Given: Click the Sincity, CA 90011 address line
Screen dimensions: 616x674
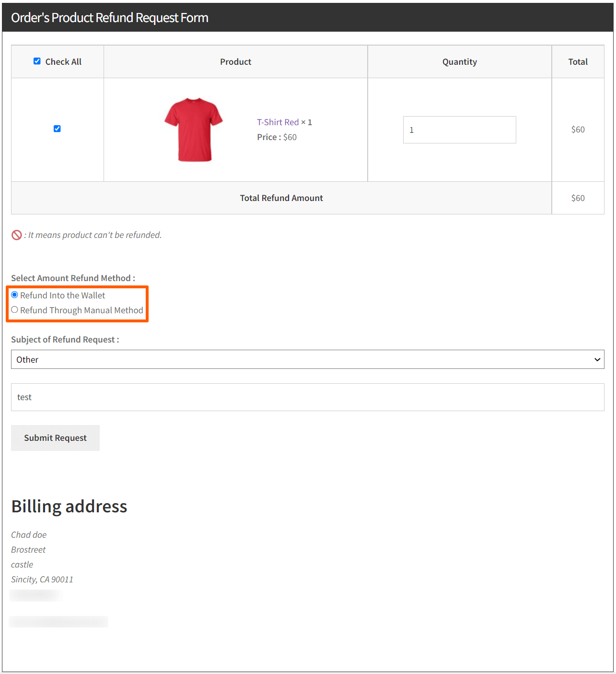Looking at the screenshot, I should 42,579.
